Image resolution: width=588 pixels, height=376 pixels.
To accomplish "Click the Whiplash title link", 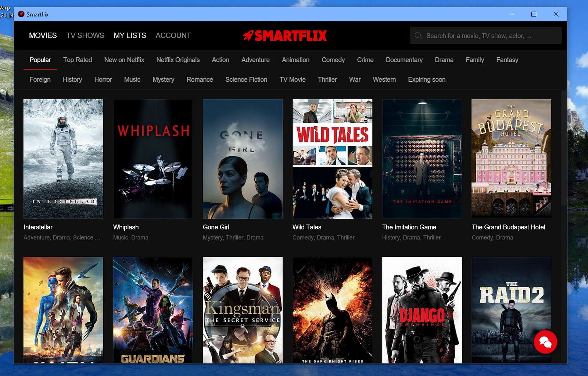I will (126, 227).
